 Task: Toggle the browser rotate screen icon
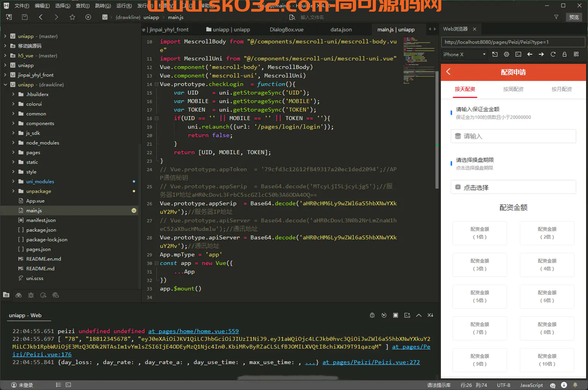495,54
